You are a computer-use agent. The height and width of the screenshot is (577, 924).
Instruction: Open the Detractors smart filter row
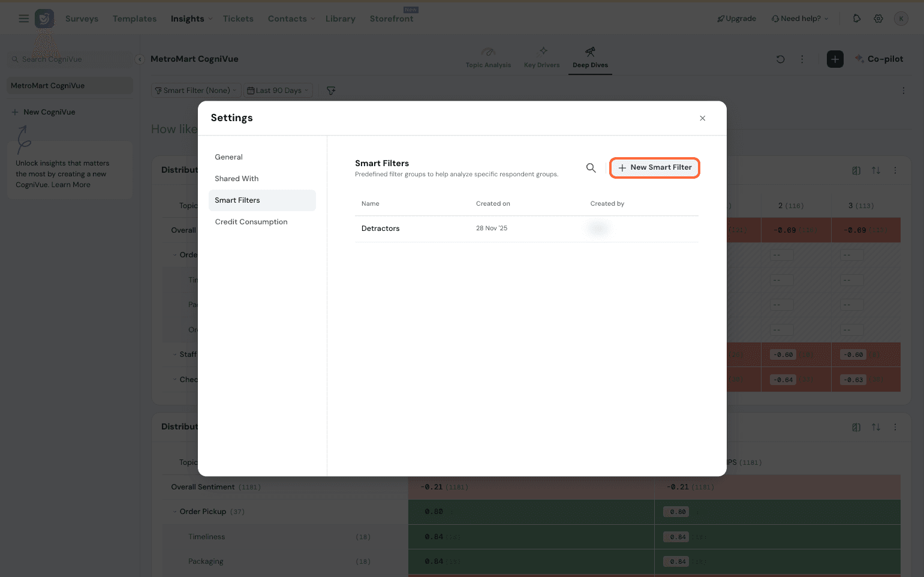(x=380, y=229)
